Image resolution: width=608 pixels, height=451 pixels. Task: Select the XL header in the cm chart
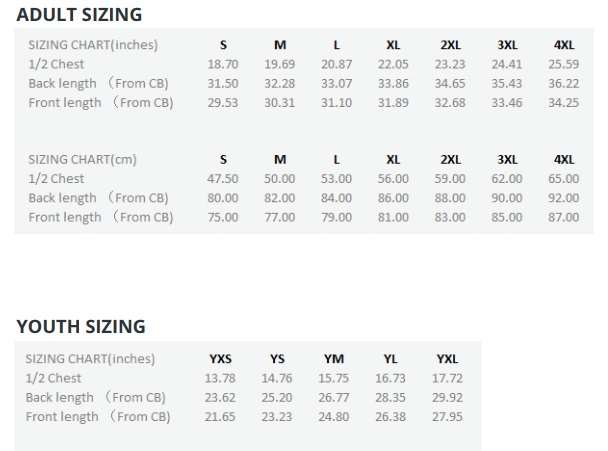pos(393,159)
